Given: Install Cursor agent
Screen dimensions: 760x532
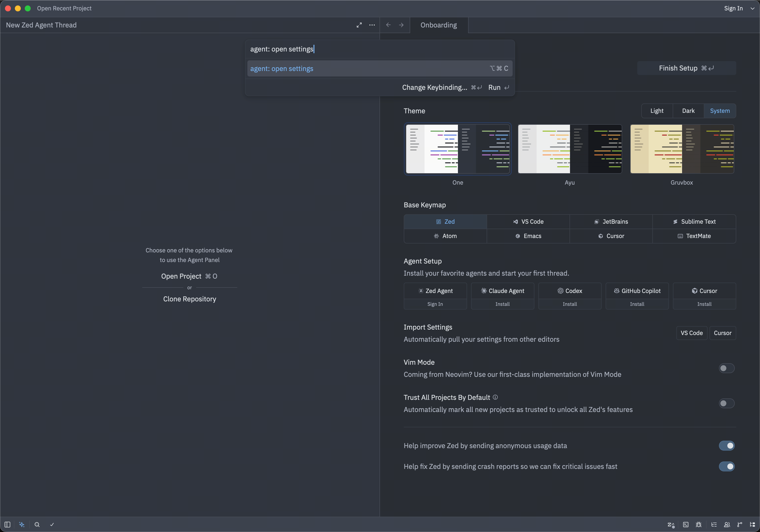Looking at the screenshot, I should pos(704,304).
